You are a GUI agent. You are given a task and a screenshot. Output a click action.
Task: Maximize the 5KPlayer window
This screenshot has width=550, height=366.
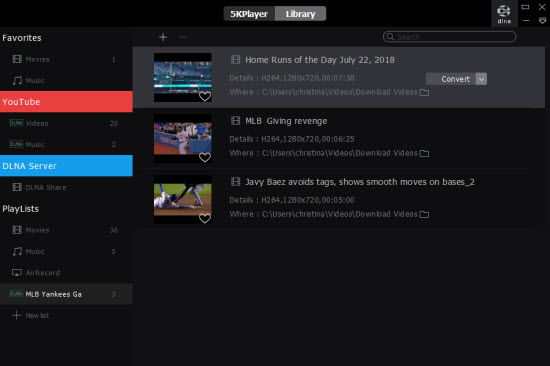pos(525,7)
